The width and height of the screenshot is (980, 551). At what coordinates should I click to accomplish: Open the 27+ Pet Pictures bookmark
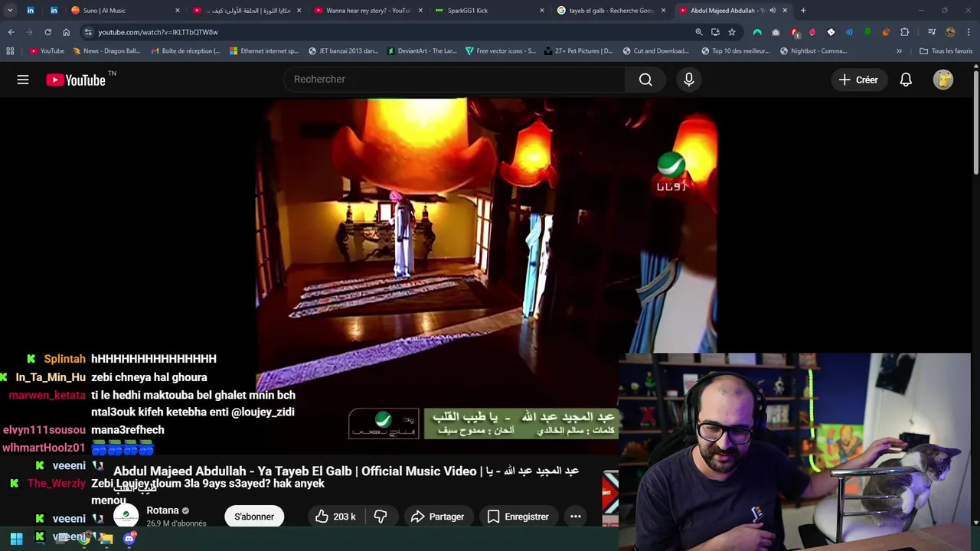pyautogui.click(x=579, y=51)
